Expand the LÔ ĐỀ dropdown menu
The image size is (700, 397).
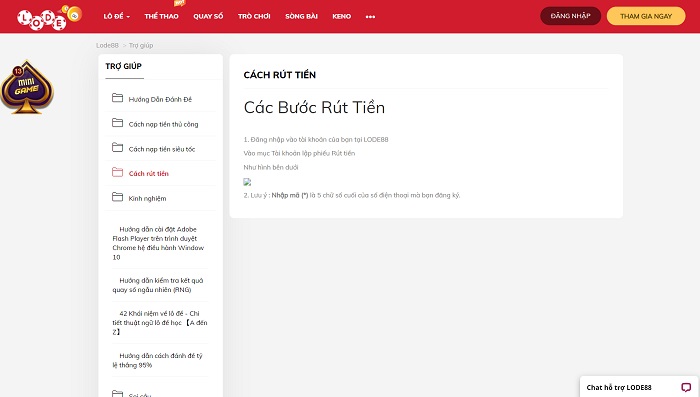click(x=117, y=17)
